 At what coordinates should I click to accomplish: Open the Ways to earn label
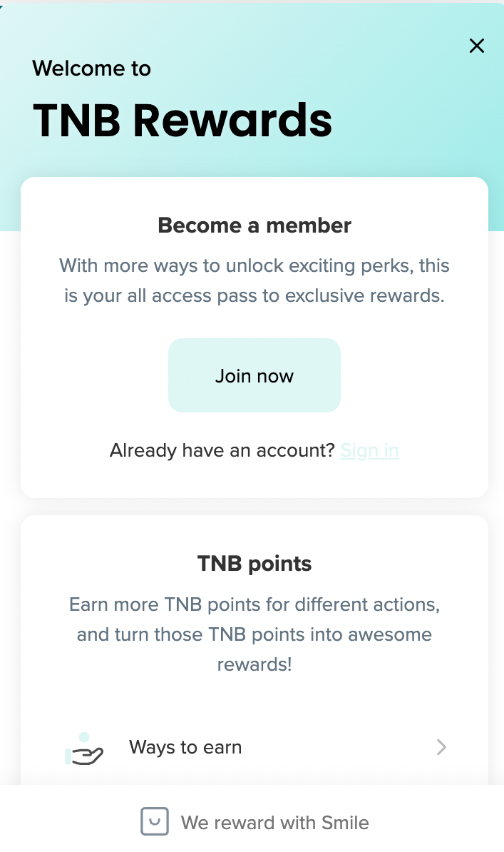[x=185, y=747]
